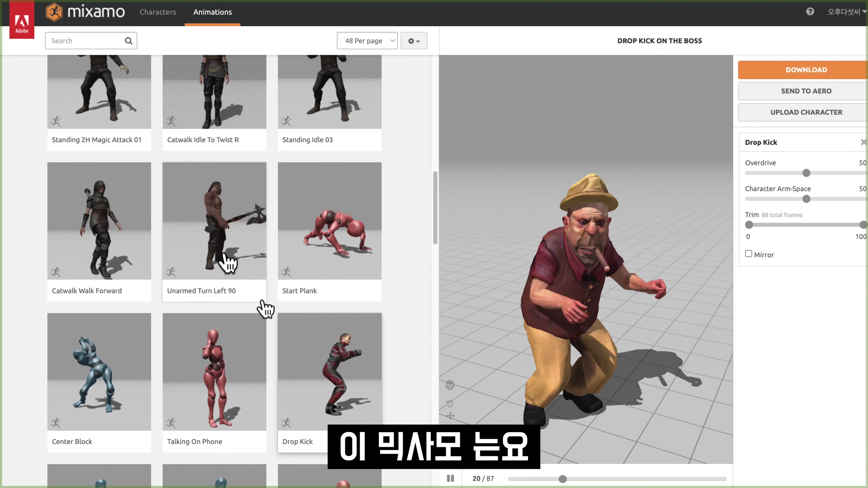The width and height of the screenshot is (868, 488).
Task: Click running-man icon on Start Plank
Action: [x=286, y=272]
